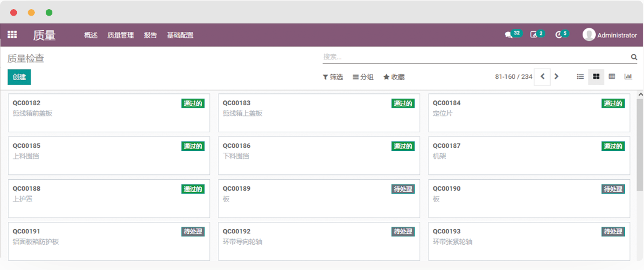Expand the 收藏 favorites dropdown

point(394,77)
